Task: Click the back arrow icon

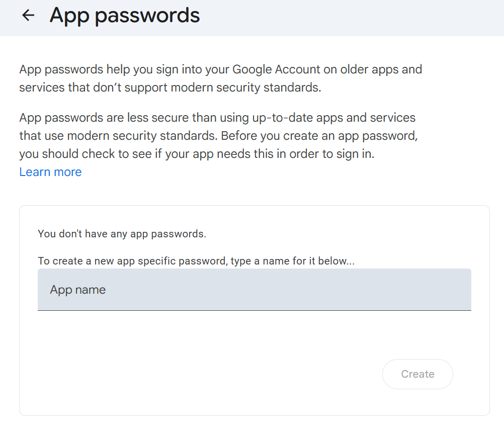Action: pos(28,16)
